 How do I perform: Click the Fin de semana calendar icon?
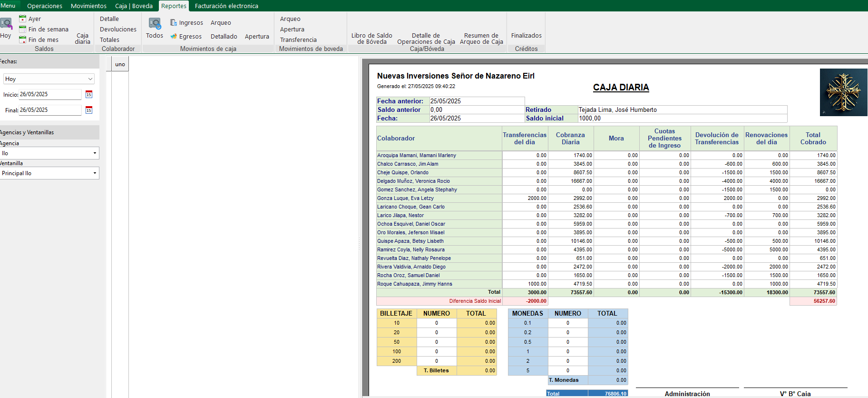point(22,29)
